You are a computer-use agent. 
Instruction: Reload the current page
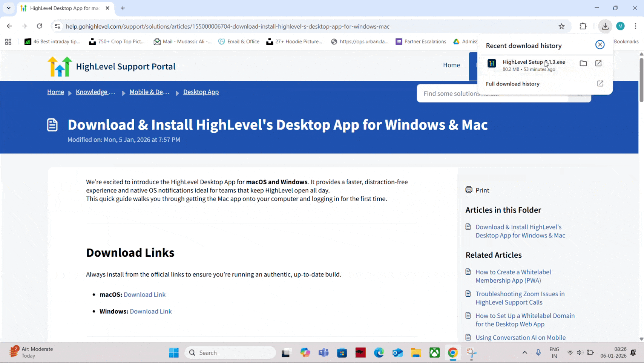(x=40, y=26)
